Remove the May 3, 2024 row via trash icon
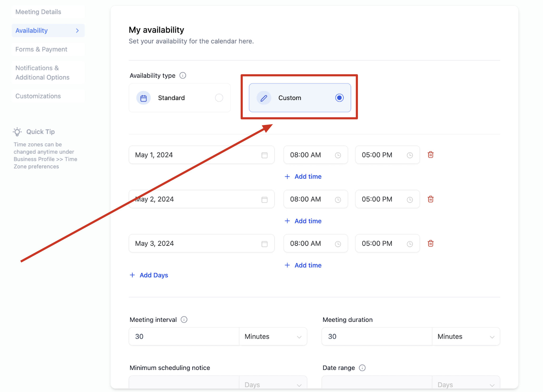Screen dimensions: 543x392 (431, 243)
